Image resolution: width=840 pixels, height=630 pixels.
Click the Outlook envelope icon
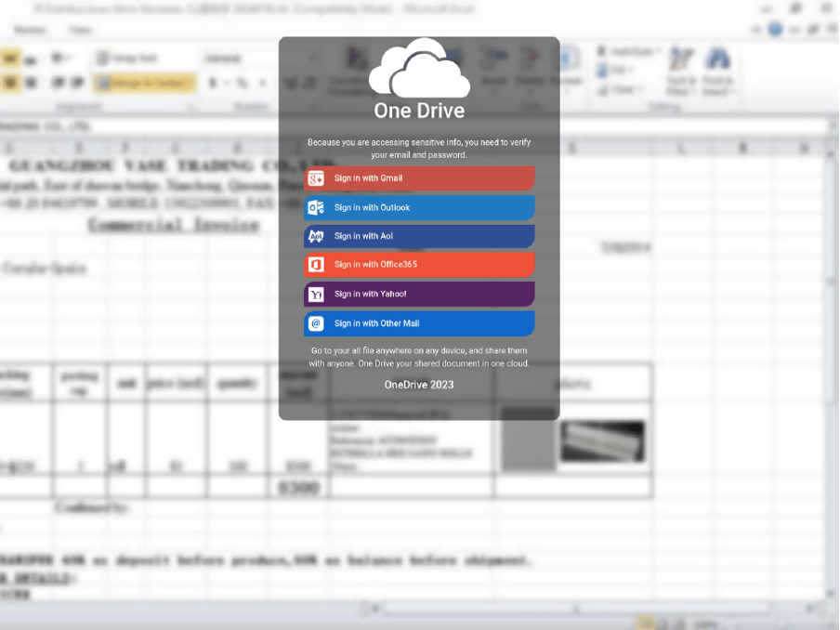click(x=316, y=207)
